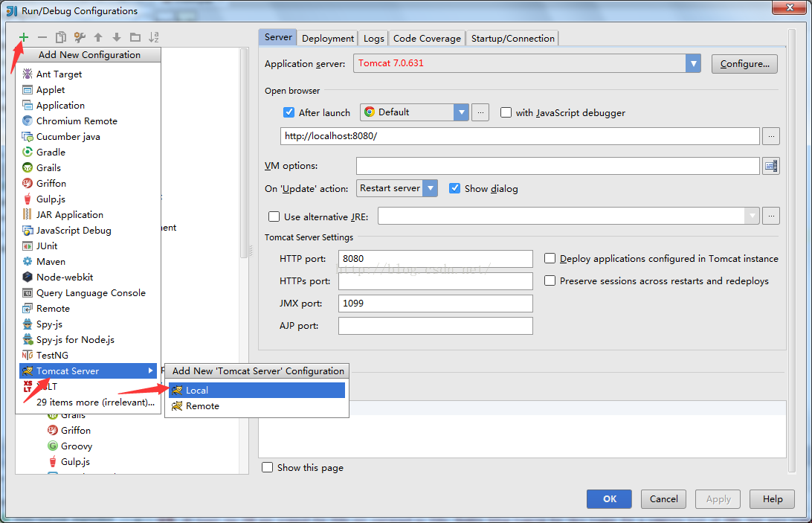The image size is (812, 523).
Task: Choose Node-webkit configuration type
Action: click(x=88, y=277)
